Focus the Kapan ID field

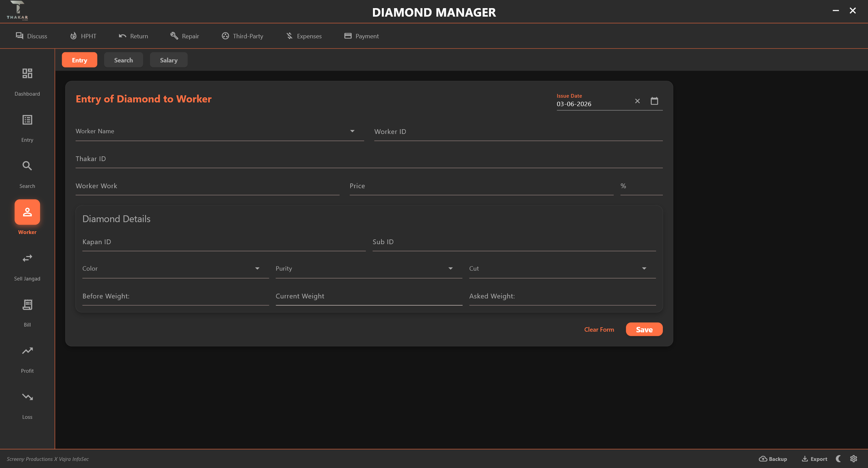(x=224, y=242)
